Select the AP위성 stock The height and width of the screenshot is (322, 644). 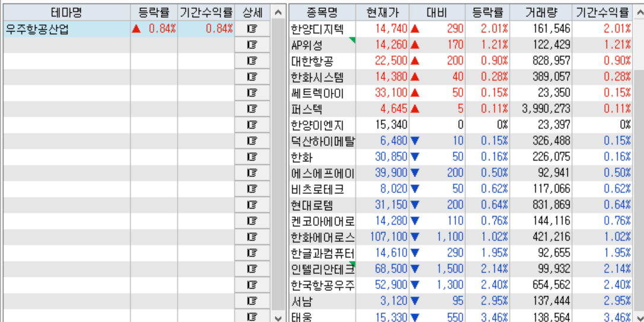point(307,44)
